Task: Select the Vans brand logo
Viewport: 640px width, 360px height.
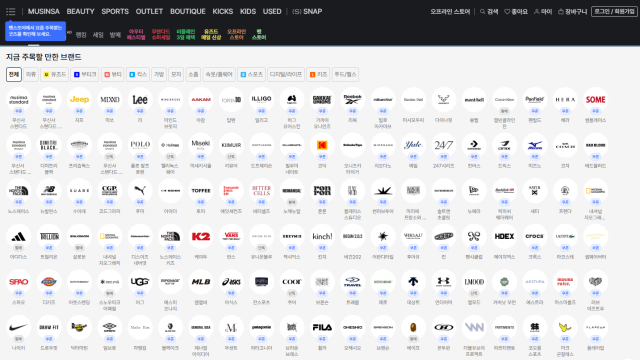Action: click(231, 236)
